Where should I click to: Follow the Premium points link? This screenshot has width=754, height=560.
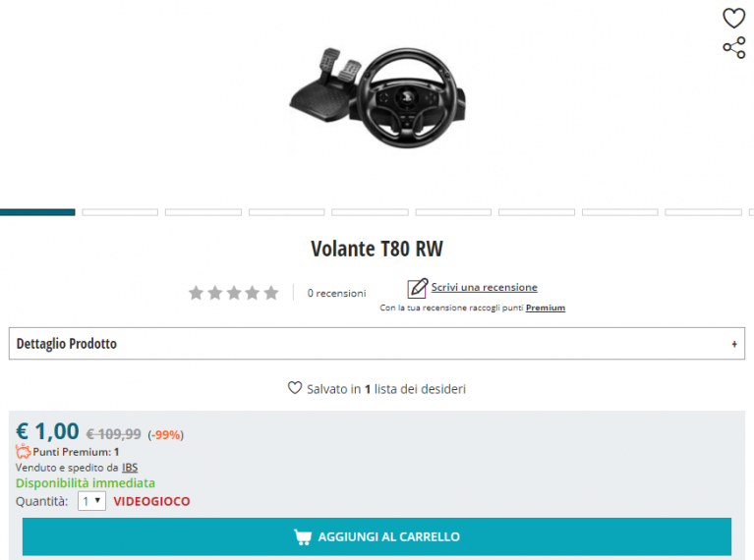[x=546, y=308]
